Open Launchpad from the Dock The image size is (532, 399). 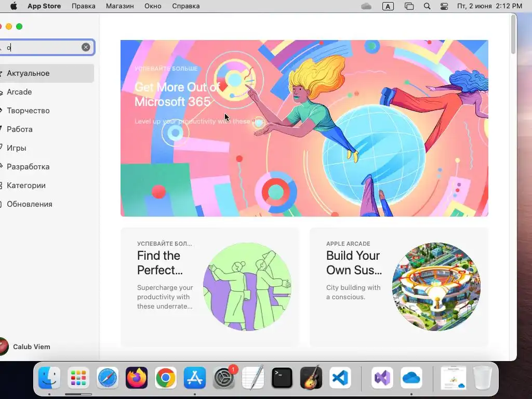[78, 378]
